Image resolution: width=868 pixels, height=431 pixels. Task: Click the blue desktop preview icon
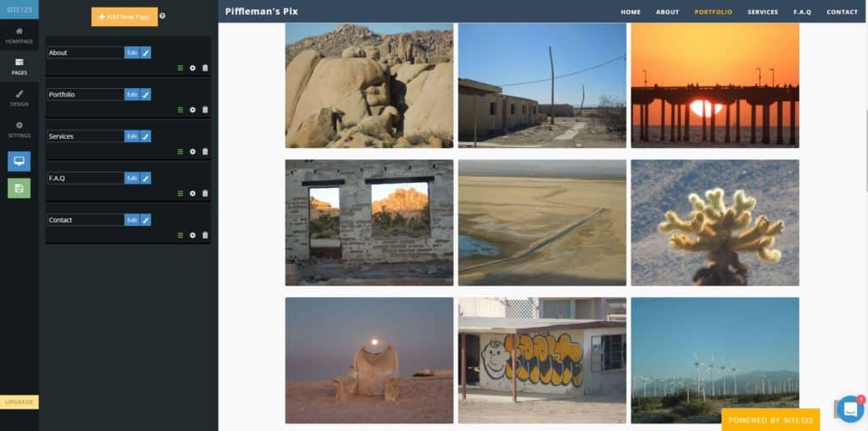point(19,161)
